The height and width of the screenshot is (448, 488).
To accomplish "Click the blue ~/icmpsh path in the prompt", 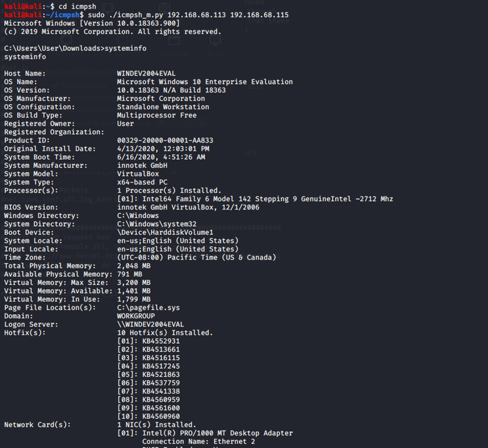I will click(x=63, y=15).
